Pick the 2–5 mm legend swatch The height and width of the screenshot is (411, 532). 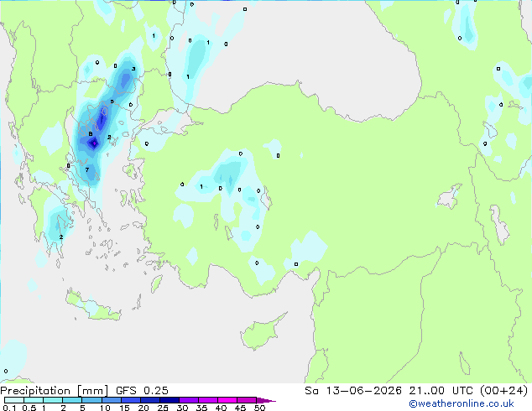pos(72,400)
